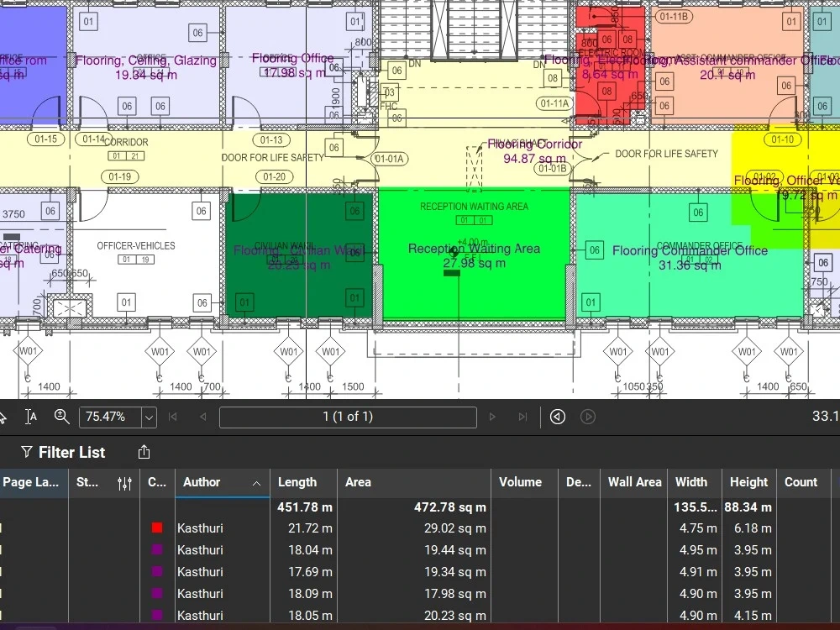
Task: Click the next view circle button
Action: [588, 417]
